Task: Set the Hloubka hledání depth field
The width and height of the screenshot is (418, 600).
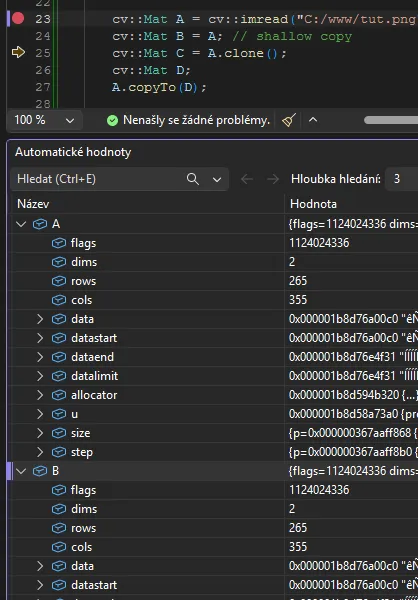Action: click(x=402, y=179)
